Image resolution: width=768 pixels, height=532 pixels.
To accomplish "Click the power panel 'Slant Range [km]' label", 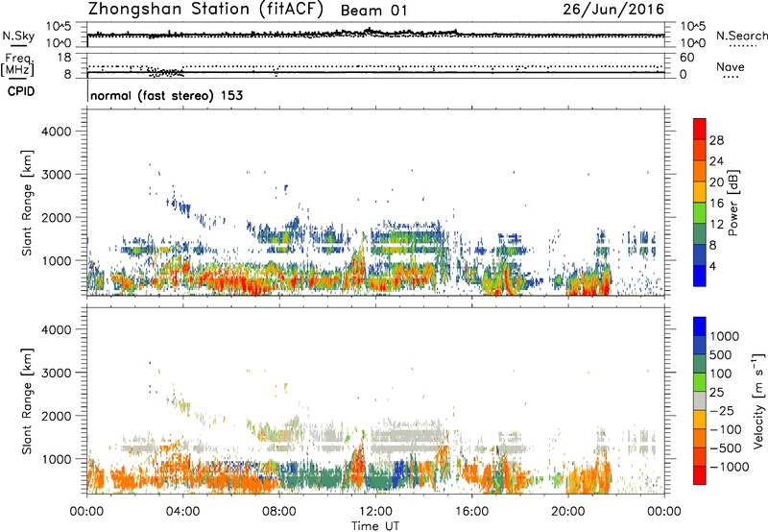I will pyautogui.click(x=27, y=203).
